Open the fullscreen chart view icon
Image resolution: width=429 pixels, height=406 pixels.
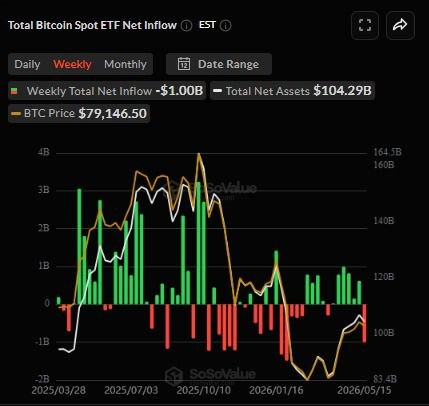pyautogui.click(x=365, y=25)
